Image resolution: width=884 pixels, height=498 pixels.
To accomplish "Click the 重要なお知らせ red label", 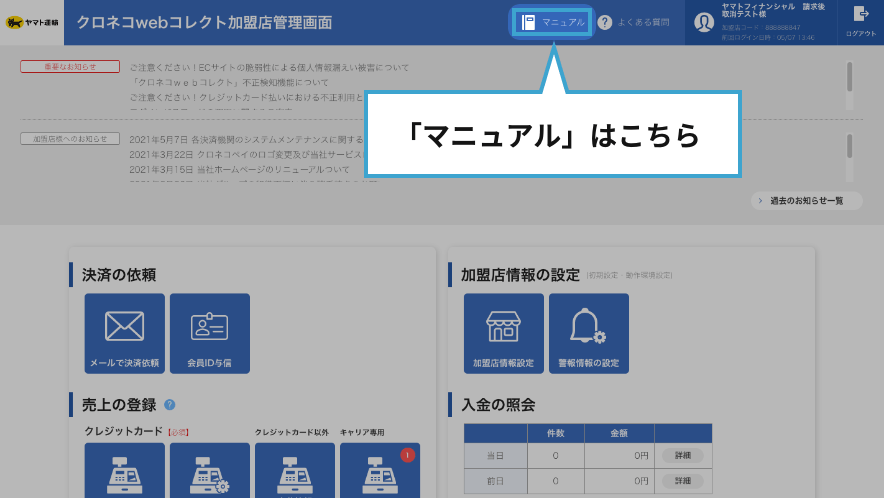I will point(70,67).
